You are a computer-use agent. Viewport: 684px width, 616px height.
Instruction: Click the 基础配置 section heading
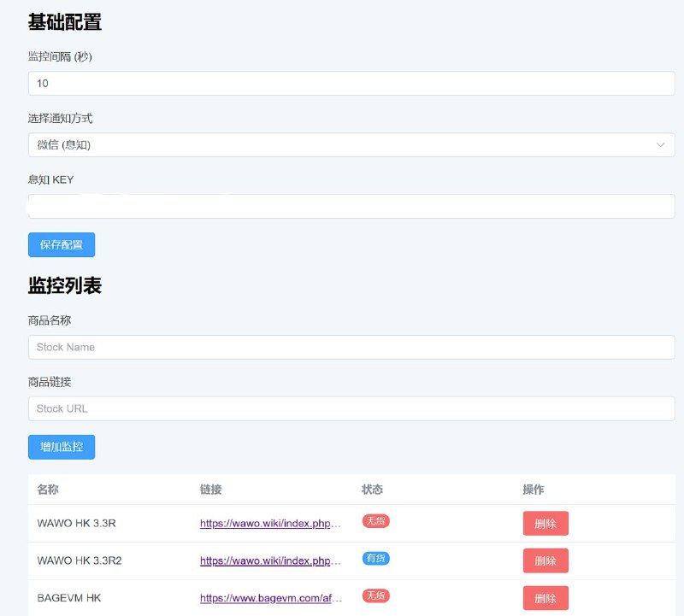click(x=64, y=21)
